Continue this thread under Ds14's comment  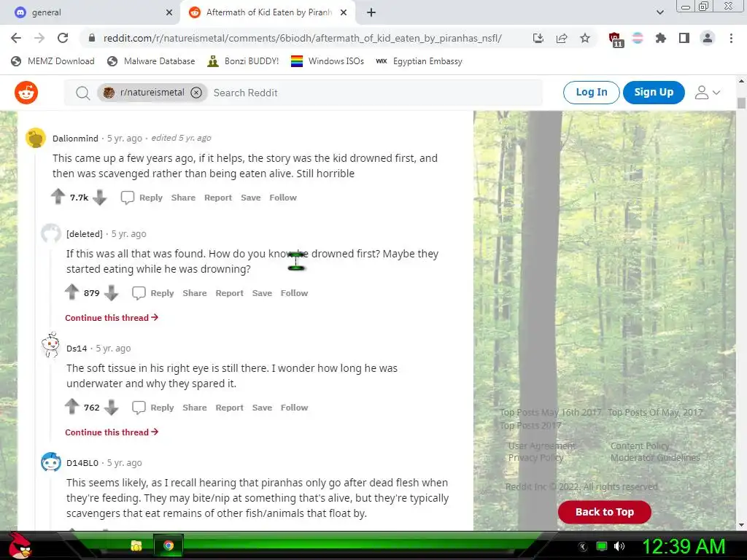[x=112, y=432]
